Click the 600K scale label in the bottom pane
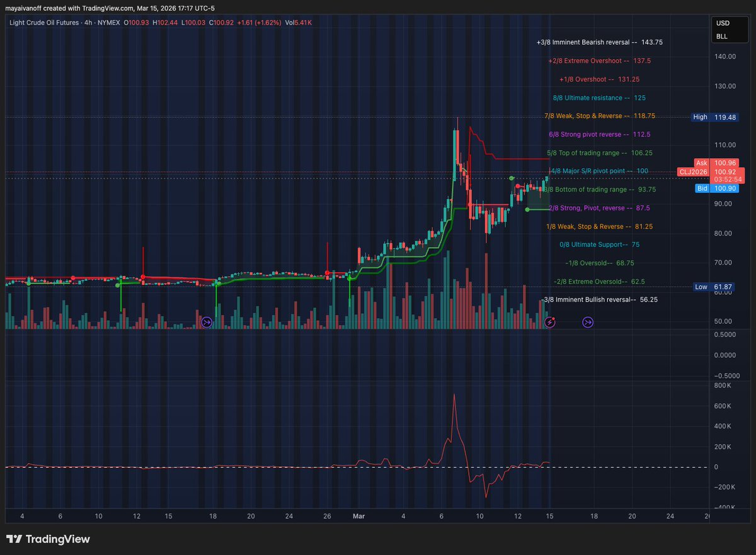This screenshot has height=555, width=756. point(723,406)
